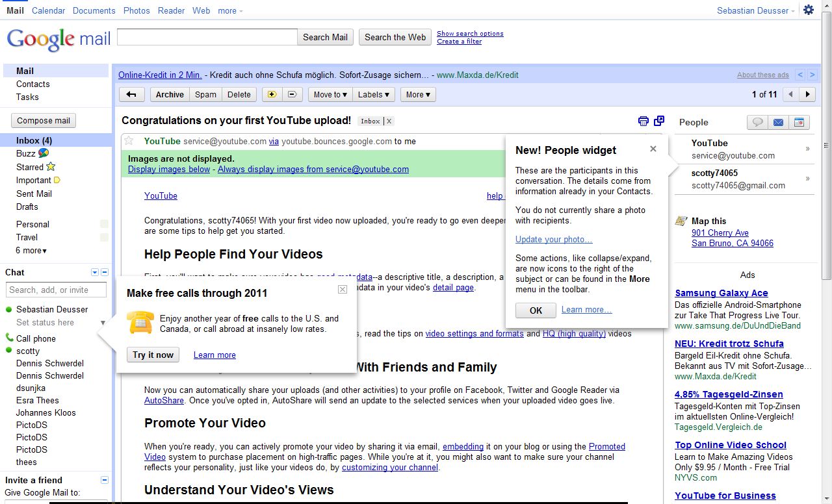The image size is (832, 504).
Task: Open the Important folder
Action: pyautogui.click(x=38, y=180)
